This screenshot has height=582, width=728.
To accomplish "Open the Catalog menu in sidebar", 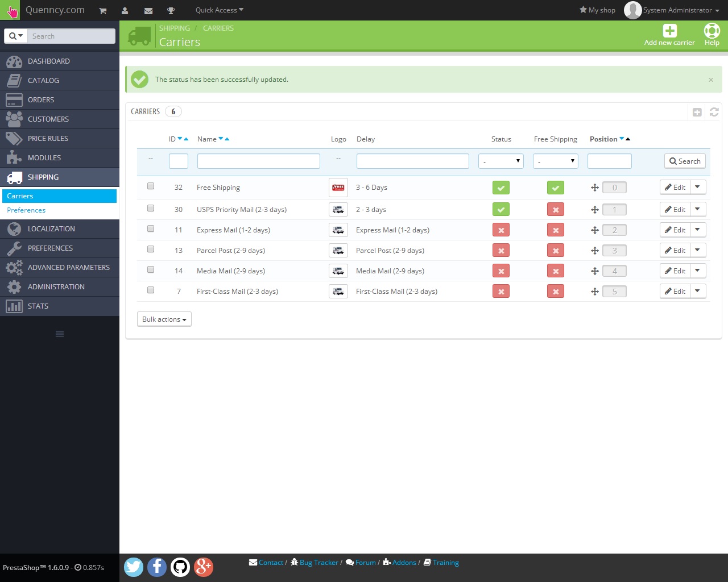I will click(x=43, y=81).
